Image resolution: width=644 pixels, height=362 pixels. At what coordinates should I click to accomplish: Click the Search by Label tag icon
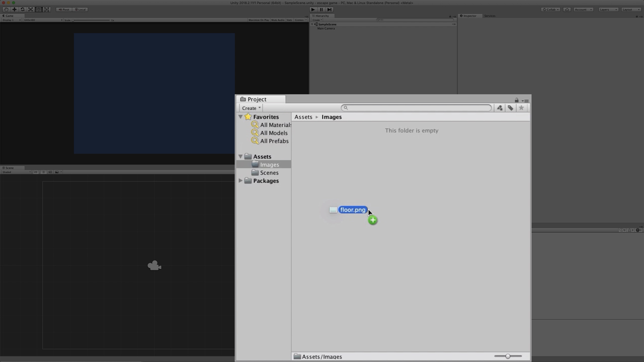[x=510, y=108]
